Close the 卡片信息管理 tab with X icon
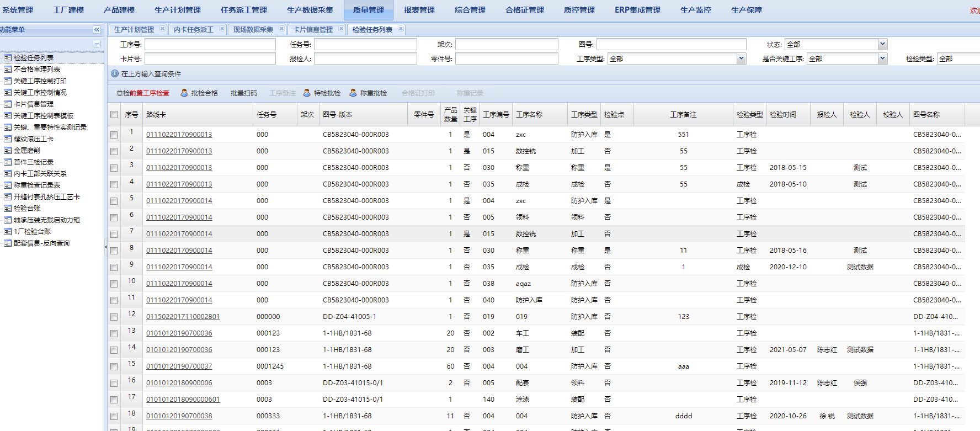Screen dimensions: 980x431 click(x=341, y=29)
